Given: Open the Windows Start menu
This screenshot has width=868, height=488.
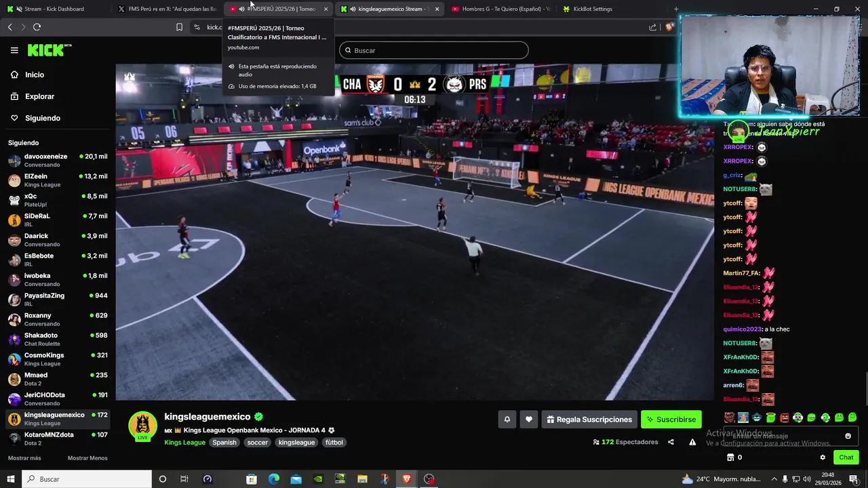Looking at the screenshot, I should (x=10, y=479).
